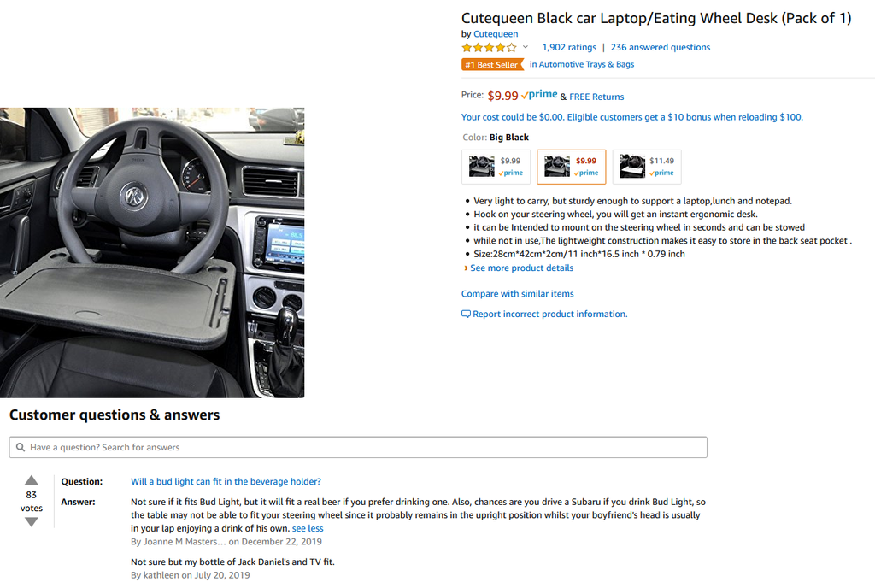Open the Automotive Trays & Bags category

pyautogui.click(x=582, y=64)
